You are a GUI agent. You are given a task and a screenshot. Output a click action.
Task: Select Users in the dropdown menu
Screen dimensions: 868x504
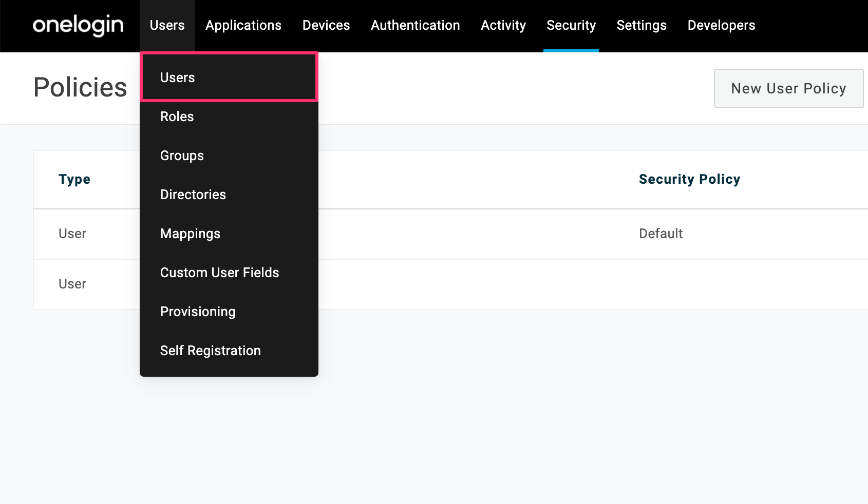pos(229,77)
